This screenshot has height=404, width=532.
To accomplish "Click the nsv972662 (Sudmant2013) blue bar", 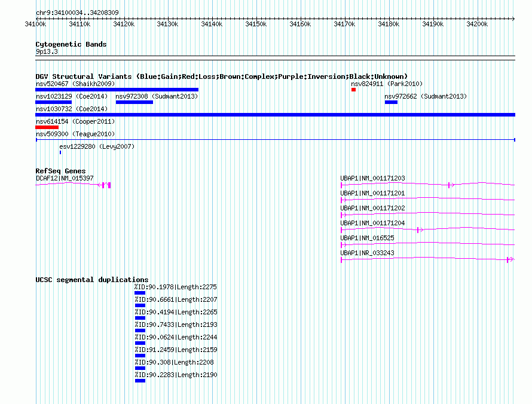I will pyautogui.click(x=391, y=102).
